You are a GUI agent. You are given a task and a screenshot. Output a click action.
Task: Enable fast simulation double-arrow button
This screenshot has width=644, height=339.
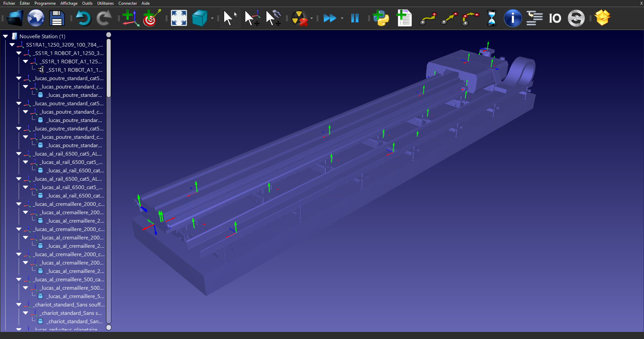330,18
